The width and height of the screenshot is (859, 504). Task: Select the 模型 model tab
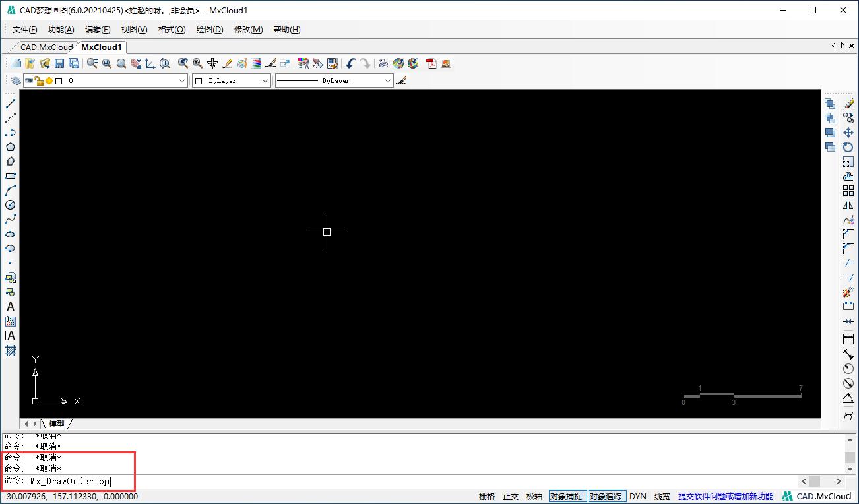tap(57, 424)
